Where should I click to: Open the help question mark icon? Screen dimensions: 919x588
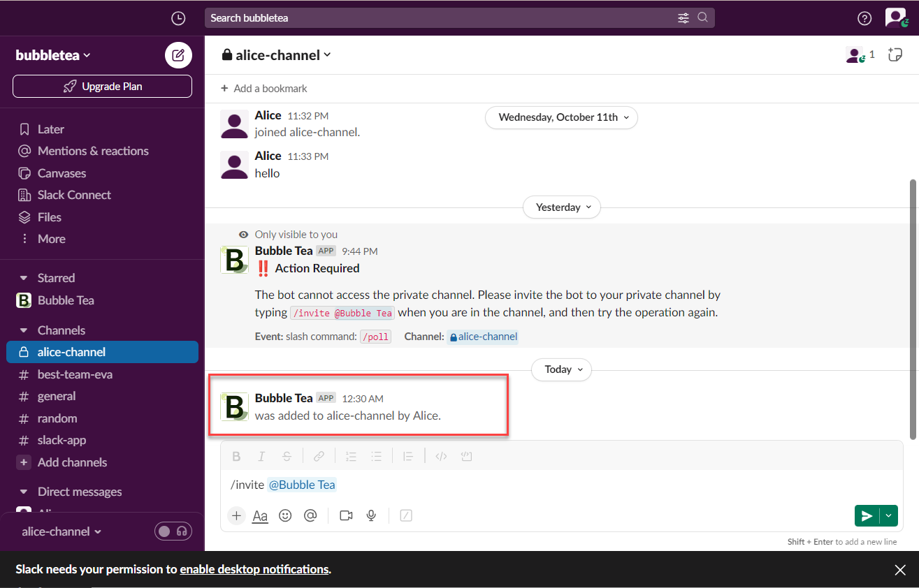[864, 18]
